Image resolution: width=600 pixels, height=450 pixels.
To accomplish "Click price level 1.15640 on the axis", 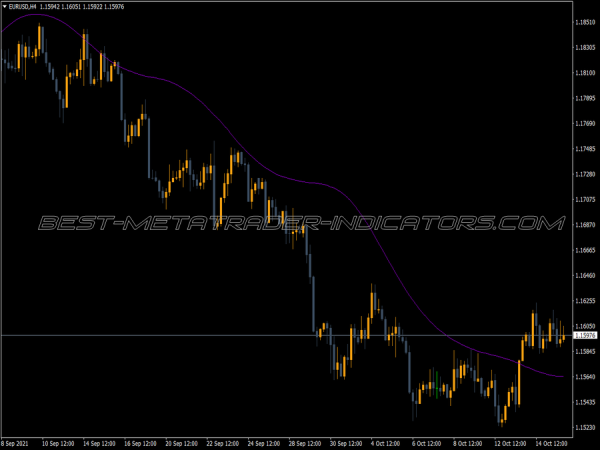I will coord(585,377).
